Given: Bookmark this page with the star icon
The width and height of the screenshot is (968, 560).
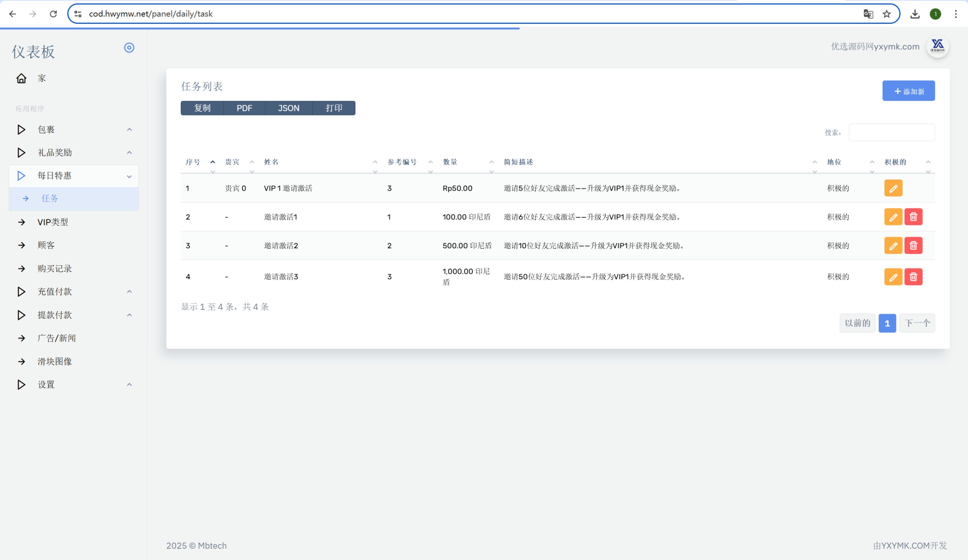Looking at the screenshot, I should pos(887,14).
